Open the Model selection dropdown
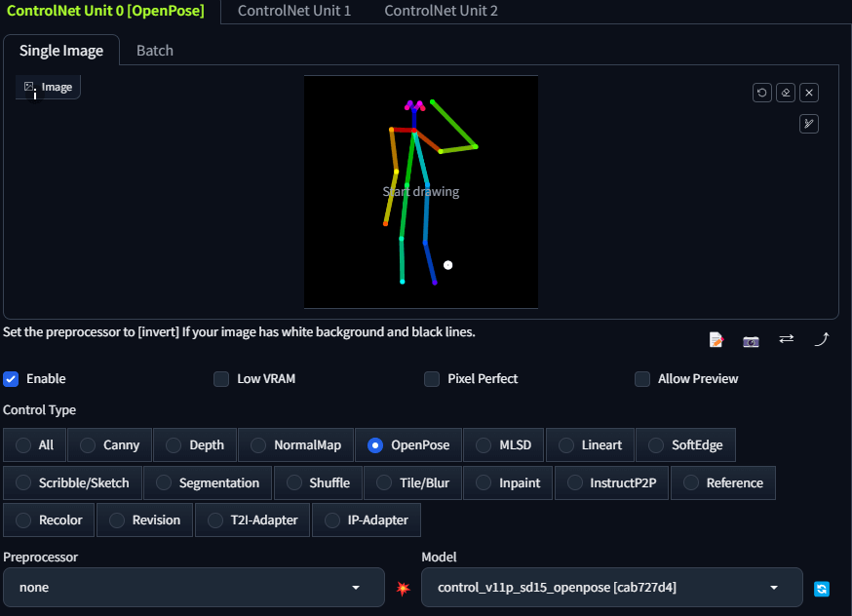Viewport: 852px width, 616px height. pos(609,587)
